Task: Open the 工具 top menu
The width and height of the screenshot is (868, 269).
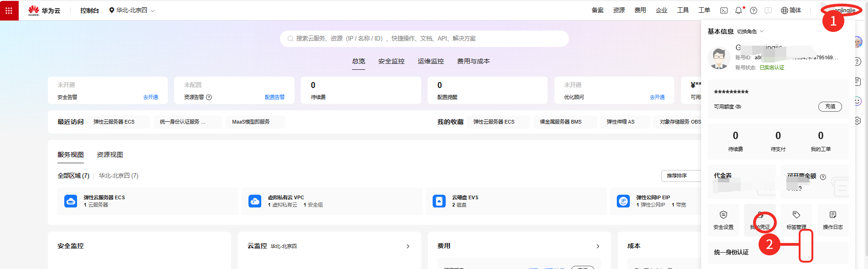Action: pos(683,10)
